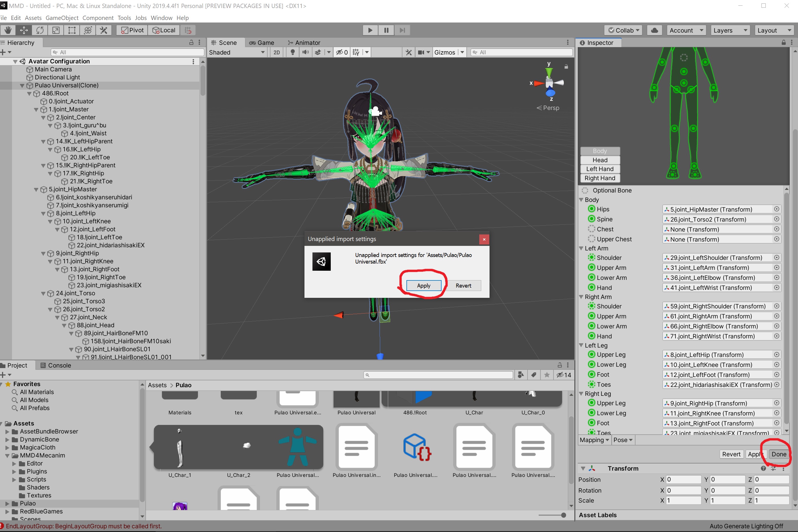Click the Play button
Image resolution: width=798 pixels, height=532 pixels.
[x=370, y=30]
